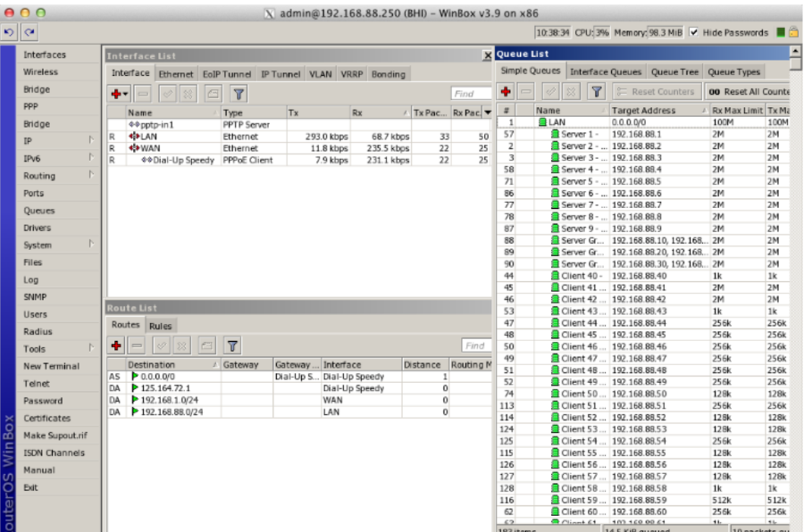Viewport: 804px width, 532px height.
Task: Select the pptp-in1 interface row
Action: coord(299,125)
